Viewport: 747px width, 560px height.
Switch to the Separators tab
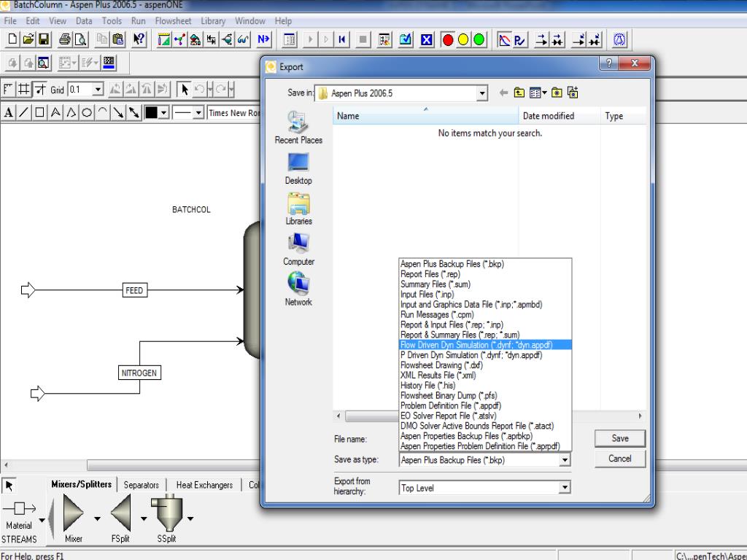(x=141, y=485)
